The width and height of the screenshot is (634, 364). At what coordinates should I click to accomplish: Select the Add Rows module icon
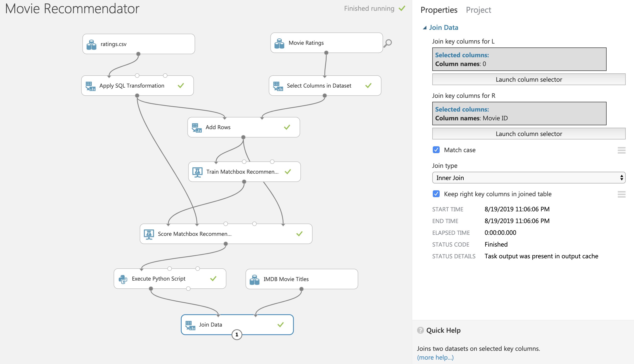point(197,127)
